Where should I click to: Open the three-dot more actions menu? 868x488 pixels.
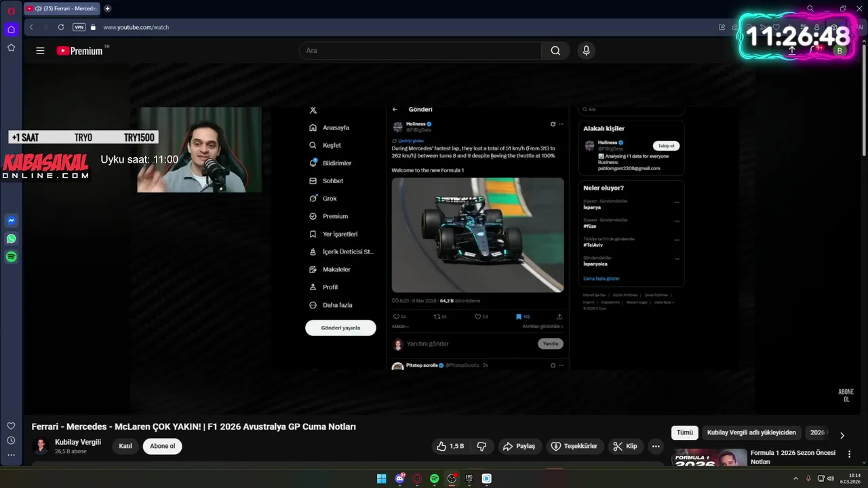656,446
